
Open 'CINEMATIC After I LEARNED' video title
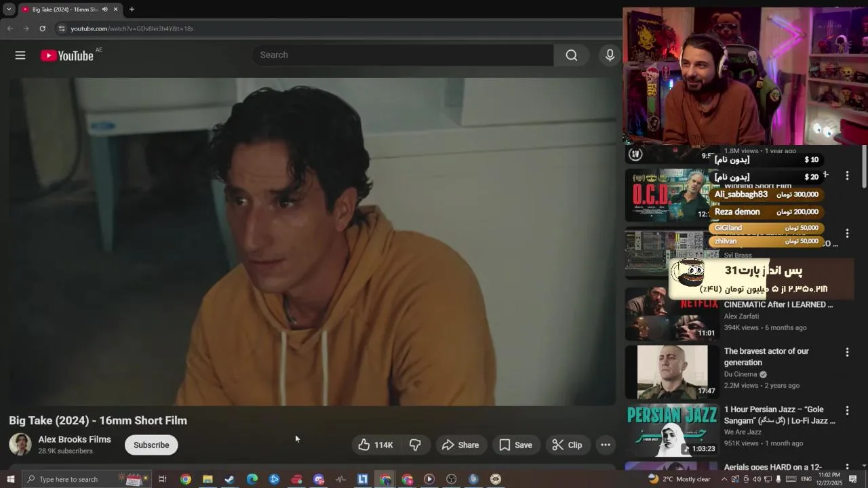pyautogui.click(x=778, y=304)
